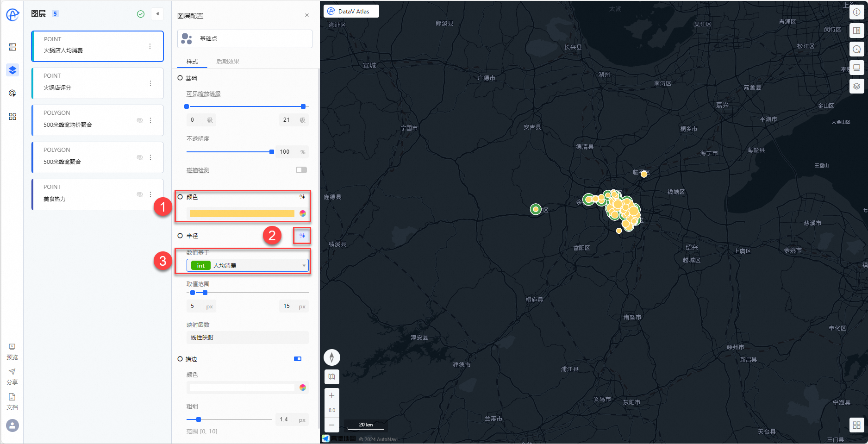Open more options for 火锅店评分 layer
Screen dimensions: 868x444
point(150,83)
